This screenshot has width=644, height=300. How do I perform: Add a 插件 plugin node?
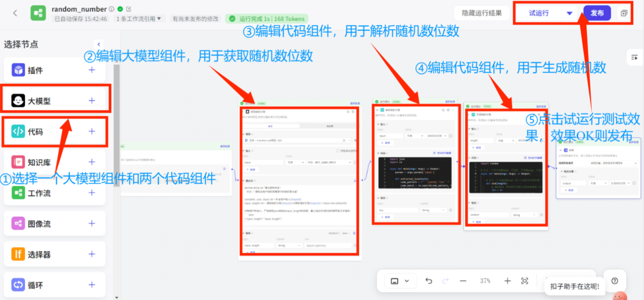point(92,70)
